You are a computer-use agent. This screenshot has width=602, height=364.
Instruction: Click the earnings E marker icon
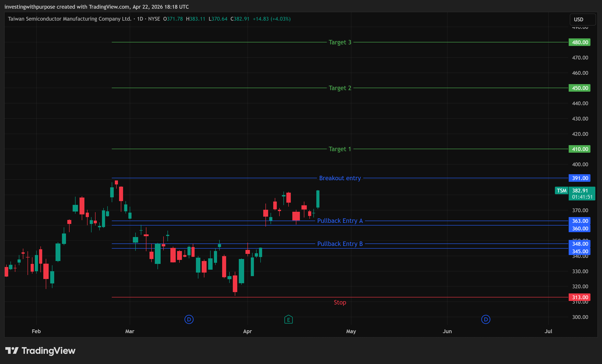point(288,319)
